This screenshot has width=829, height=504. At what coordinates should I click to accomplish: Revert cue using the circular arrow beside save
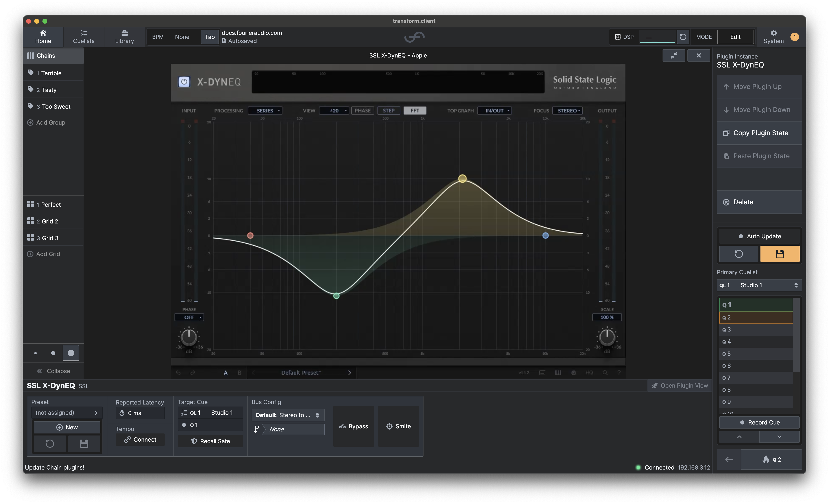[x=738, y=254]
